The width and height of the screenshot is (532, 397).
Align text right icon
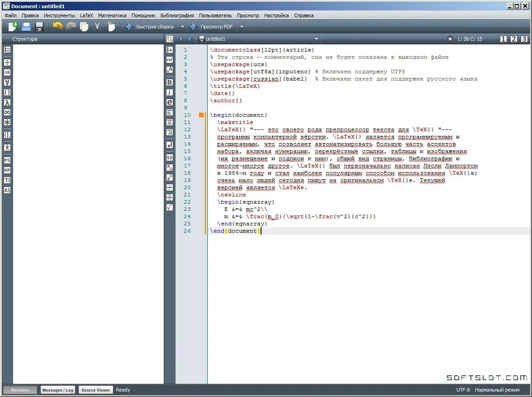(x=170, y=132)
